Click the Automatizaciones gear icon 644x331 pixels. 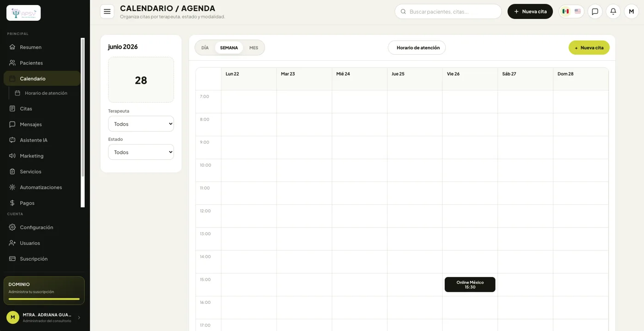coord(12,187)
